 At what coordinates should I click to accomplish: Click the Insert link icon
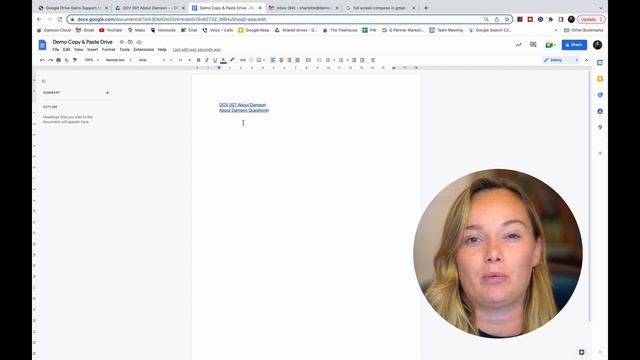click(243, 60)
